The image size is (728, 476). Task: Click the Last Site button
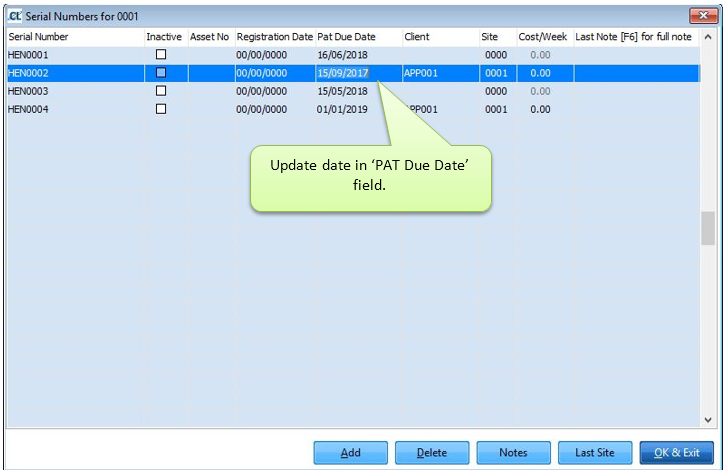point(595,453)
